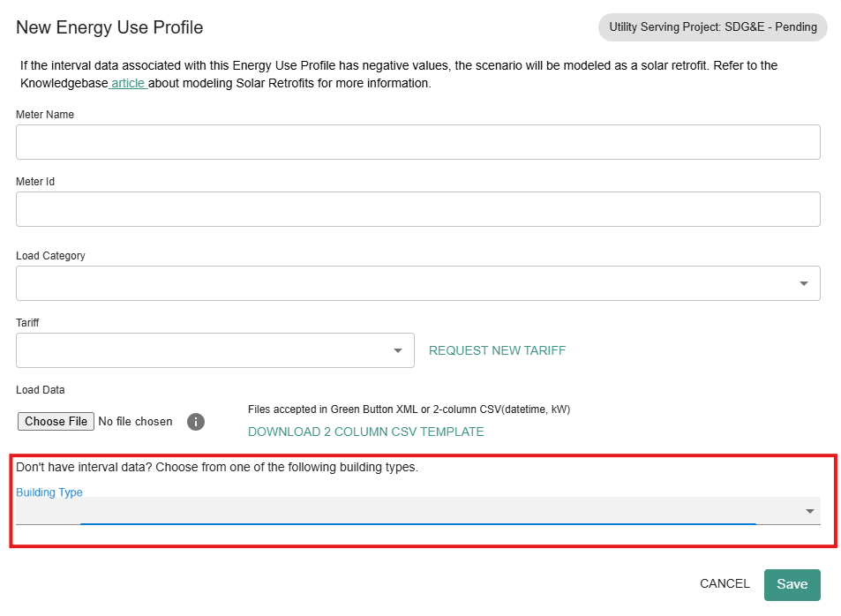Click the New Energy Use Profile heading
The height and width of the screenshot is (616, 841).
coord(109,27)
